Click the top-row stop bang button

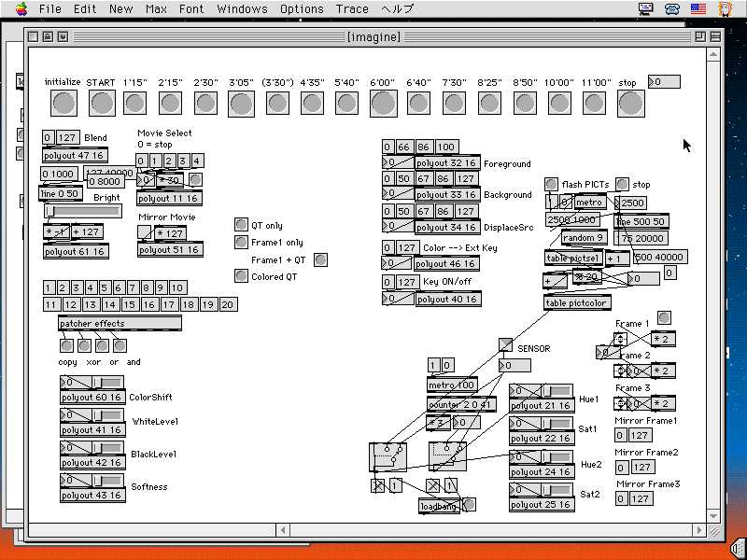631,104
